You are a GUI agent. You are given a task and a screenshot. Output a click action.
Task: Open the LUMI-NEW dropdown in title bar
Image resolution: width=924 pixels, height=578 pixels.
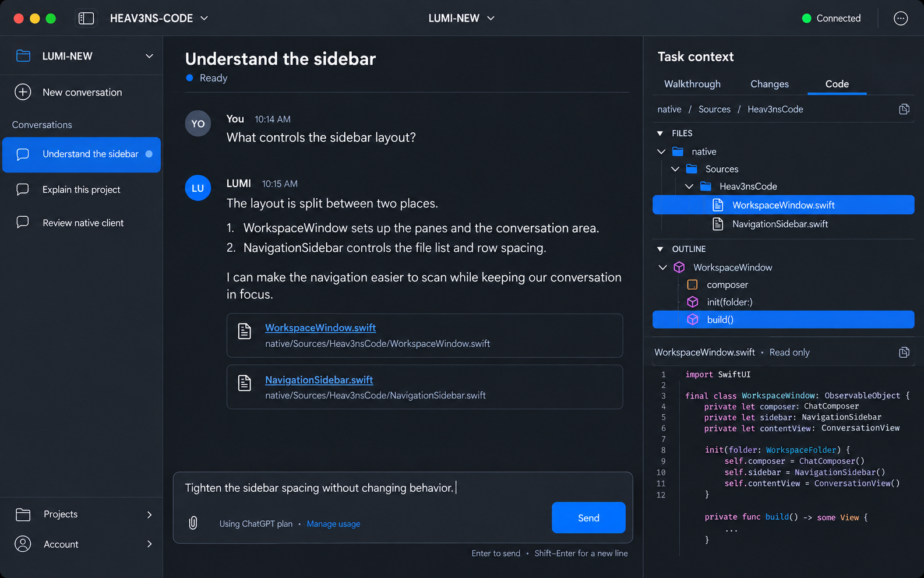(461, 19)
